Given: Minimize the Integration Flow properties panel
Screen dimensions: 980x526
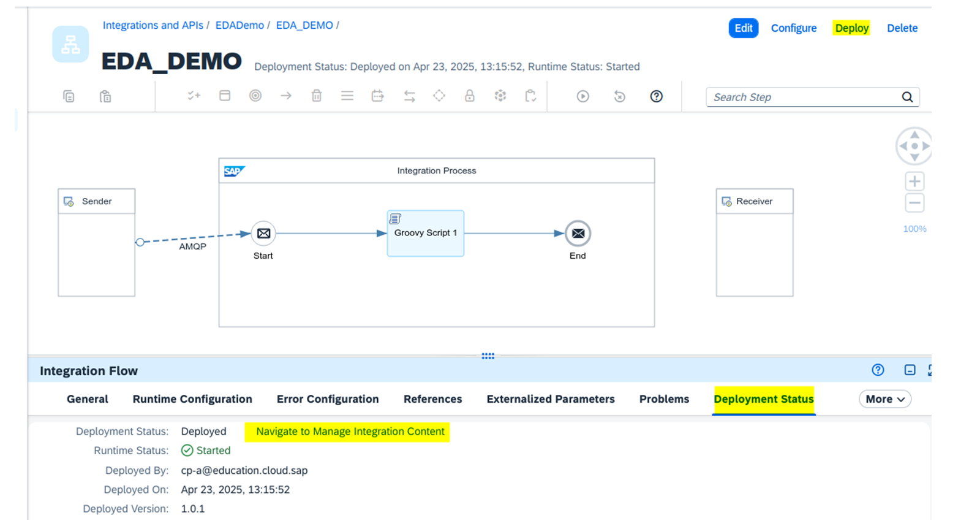Looking at the screenshot, I should pyautogui.click(x=910, y=370).
